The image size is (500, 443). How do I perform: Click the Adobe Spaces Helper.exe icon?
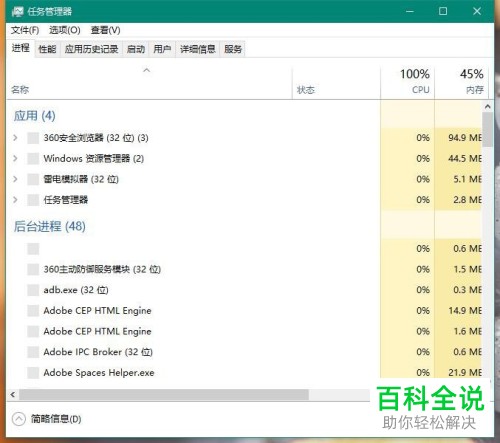pos(33,373)
